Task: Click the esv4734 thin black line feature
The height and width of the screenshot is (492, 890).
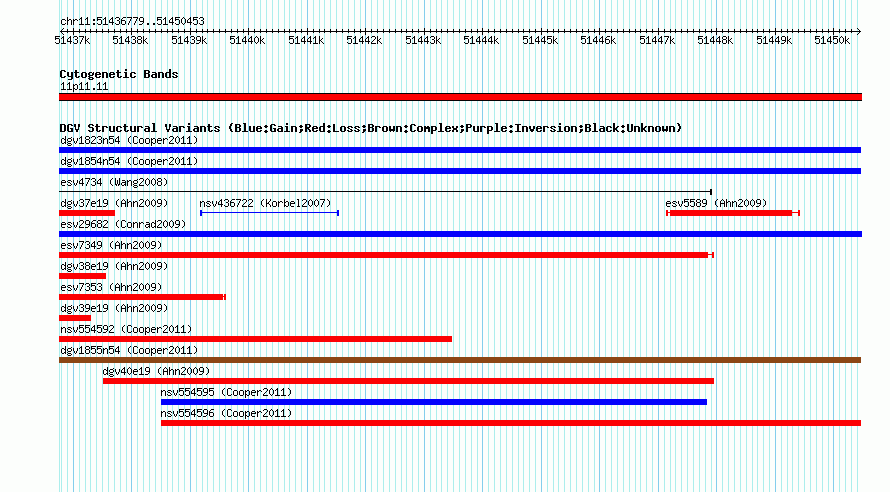Action: click(385, 192)
